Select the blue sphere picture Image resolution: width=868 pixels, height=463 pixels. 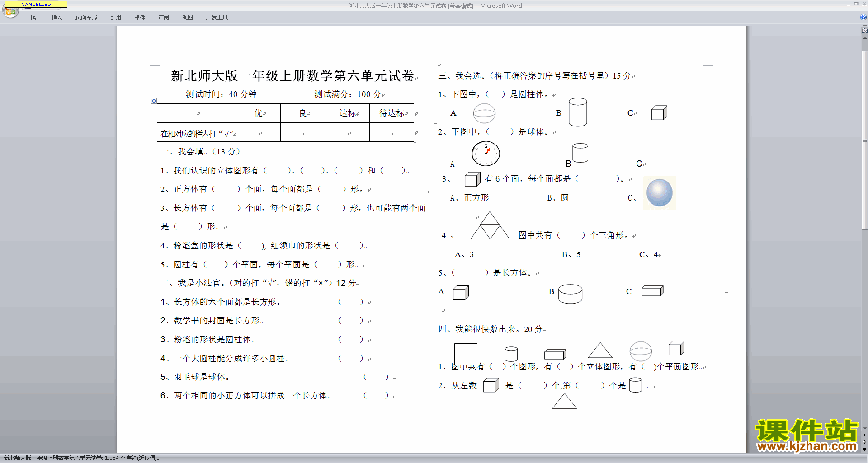(660, 193)
